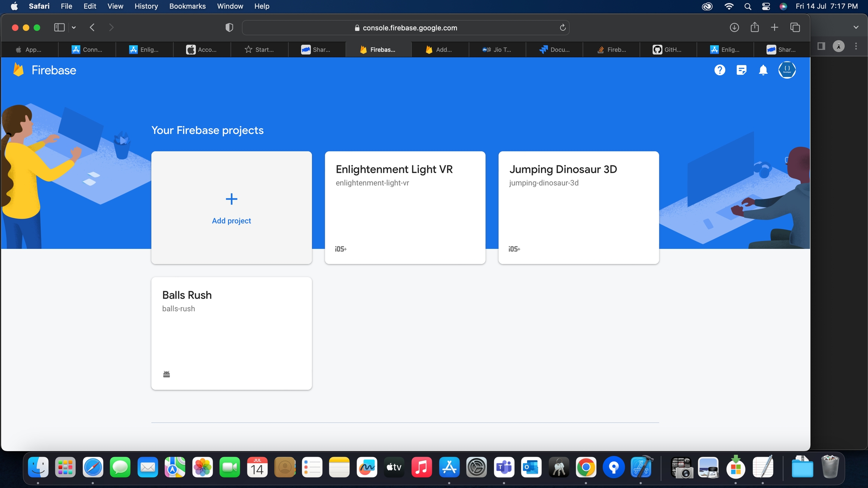
Task: Open the Firebase feedback notes icon
Action: pyautogui.click(x=741, y=70)
